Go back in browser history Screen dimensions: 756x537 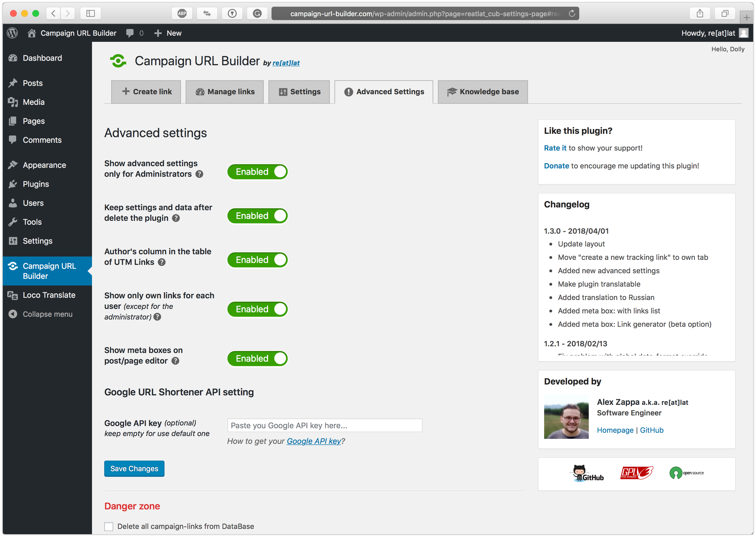tap(54, 14)
